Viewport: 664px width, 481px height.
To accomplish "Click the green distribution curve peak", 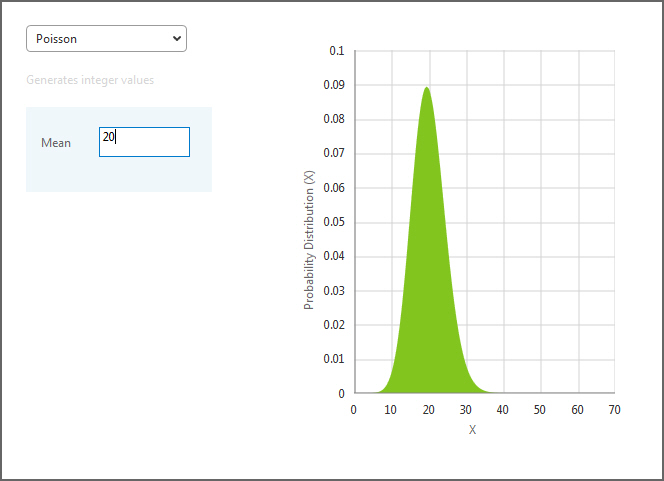I will 427,89.
